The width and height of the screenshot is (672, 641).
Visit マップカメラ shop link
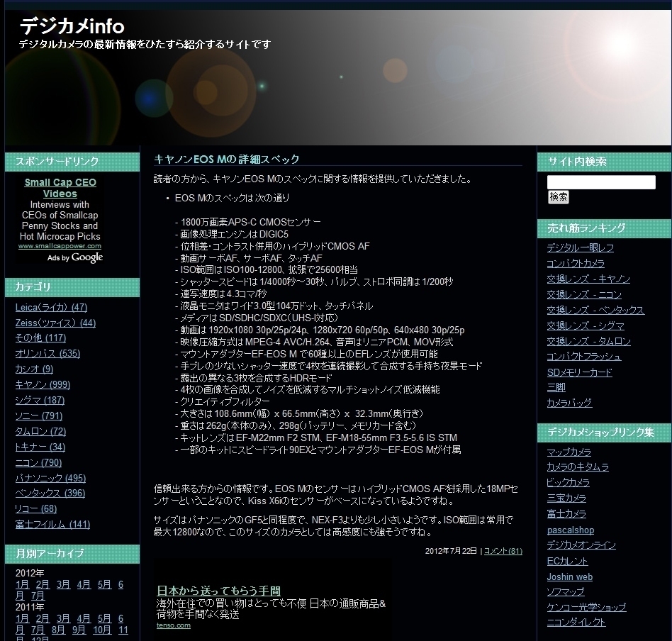coord(569,452)
